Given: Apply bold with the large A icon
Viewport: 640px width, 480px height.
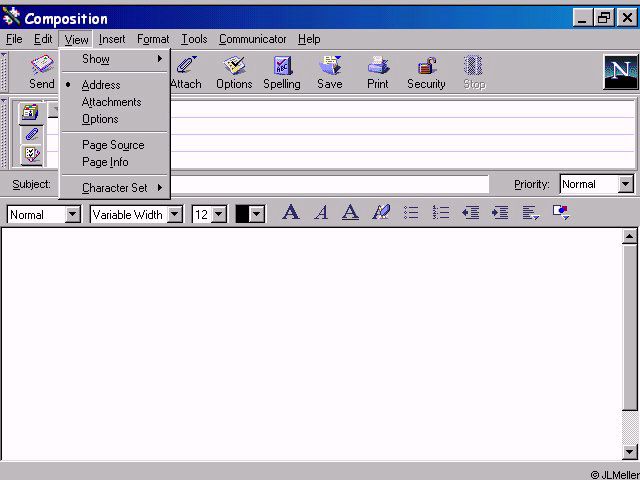Looking at the screenshot, I should (291, 213).
